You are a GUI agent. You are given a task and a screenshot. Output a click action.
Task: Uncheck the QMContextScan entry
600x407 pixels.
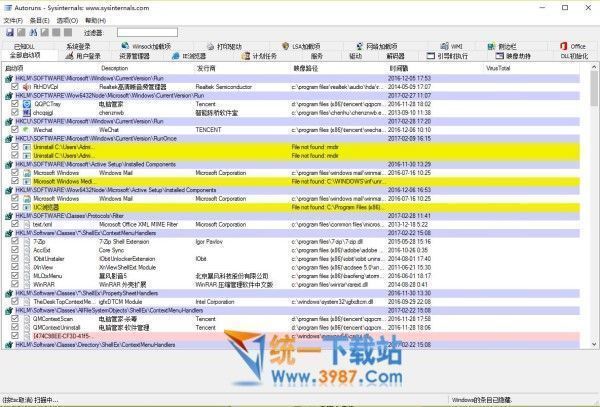pyautogui.click(x=15, y=319)
